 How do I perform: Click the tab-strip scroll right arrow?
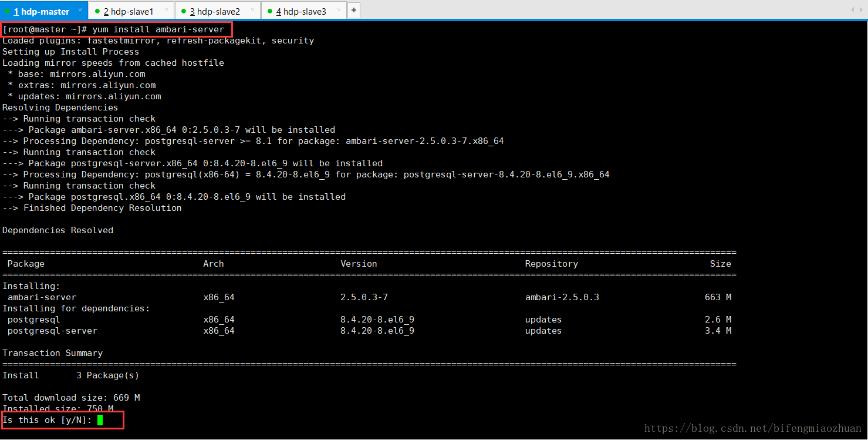861,10
